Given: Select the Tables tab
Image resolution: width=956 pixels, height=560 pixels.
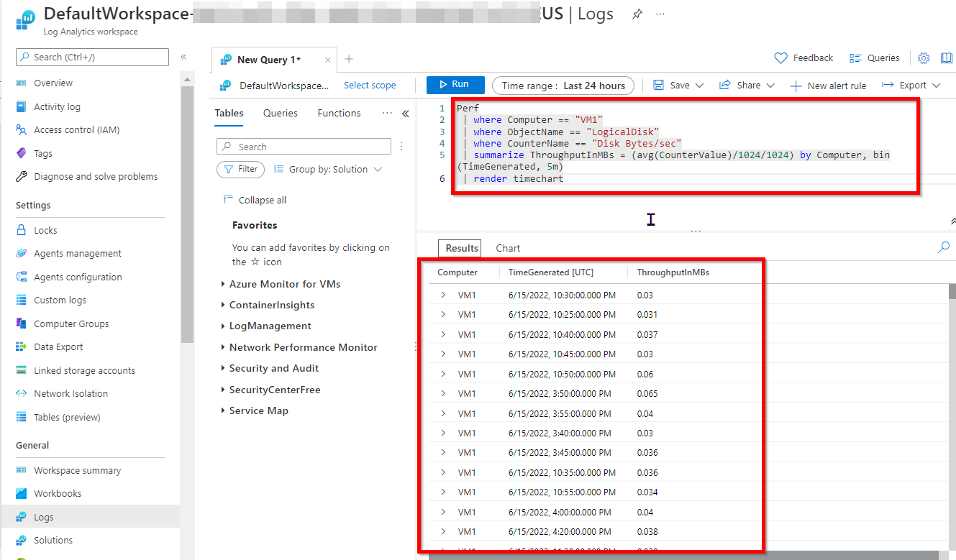Looking at the screenshot, I should click(x=229, y=113).
